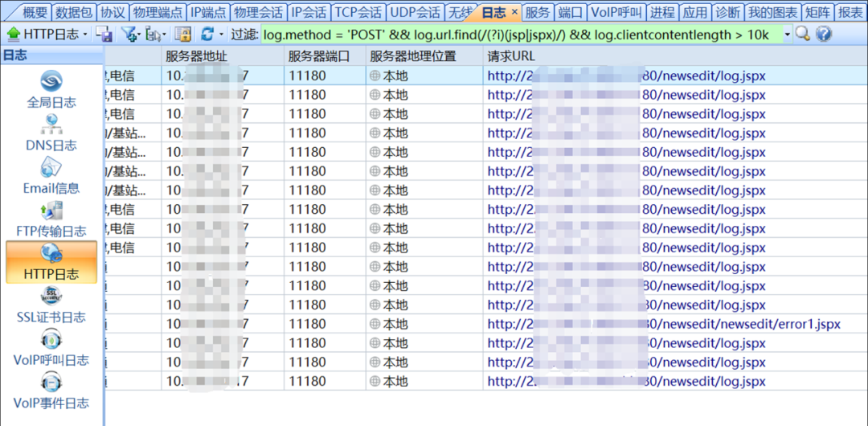The height and width of the screenshot is (426, 868).
Task: Switch to the 数据包 tab
Action: [74, 12]
